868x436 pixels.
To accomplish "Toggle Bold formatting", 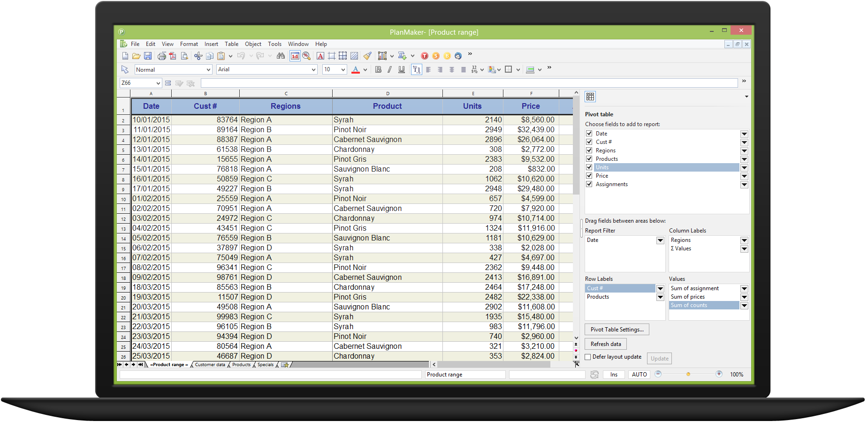I will click(378, 69).
